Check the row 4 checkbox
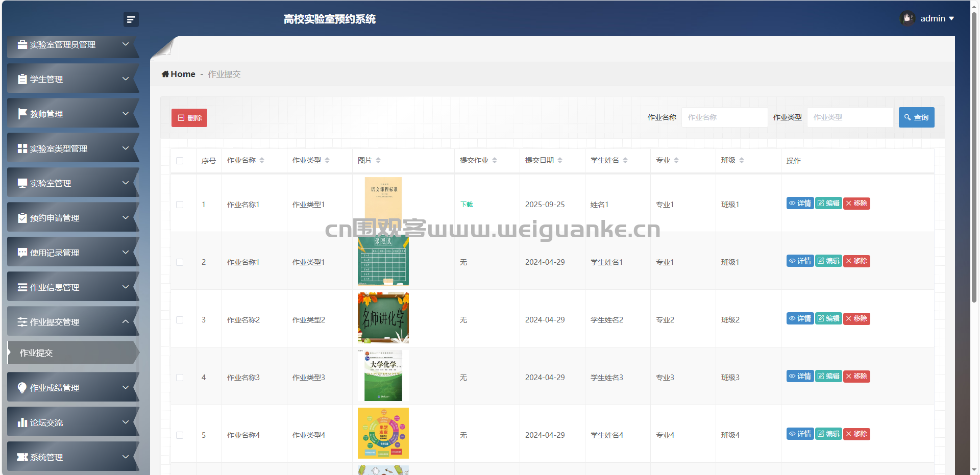This screenshot has height=475, width=980. pyautogui.click(x=180, y=378)
